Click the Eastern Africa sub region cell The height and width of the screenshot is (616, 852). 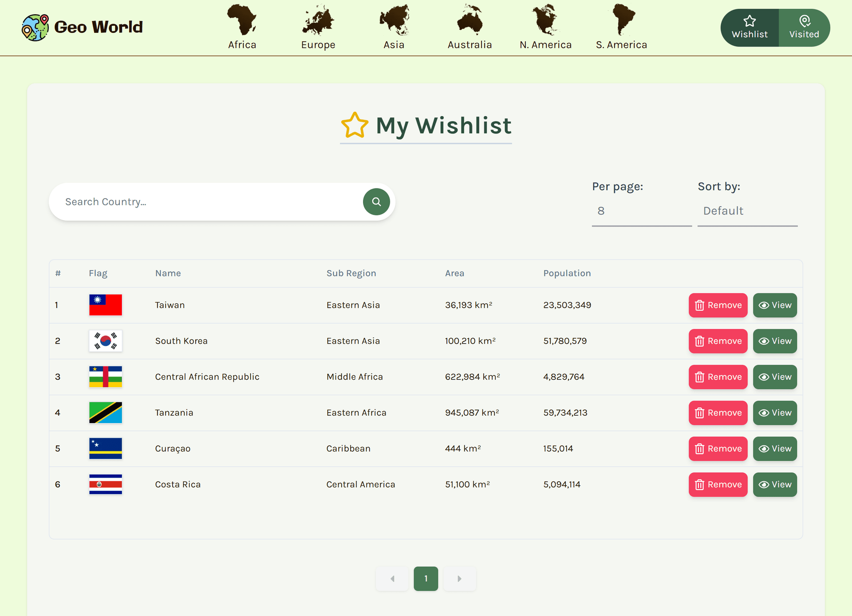tap(356, 413)
